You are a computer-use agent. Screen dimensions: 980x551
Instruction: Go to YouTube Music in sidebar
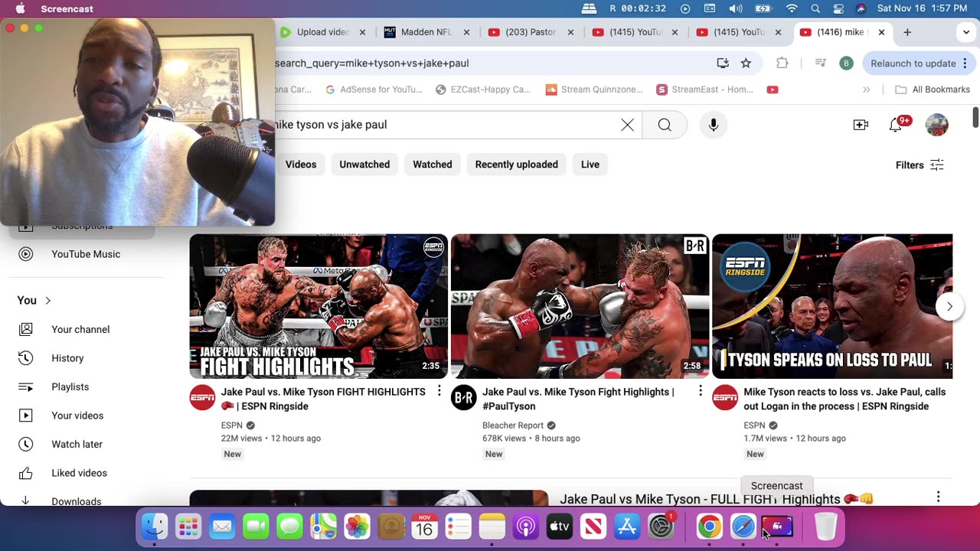82,254
